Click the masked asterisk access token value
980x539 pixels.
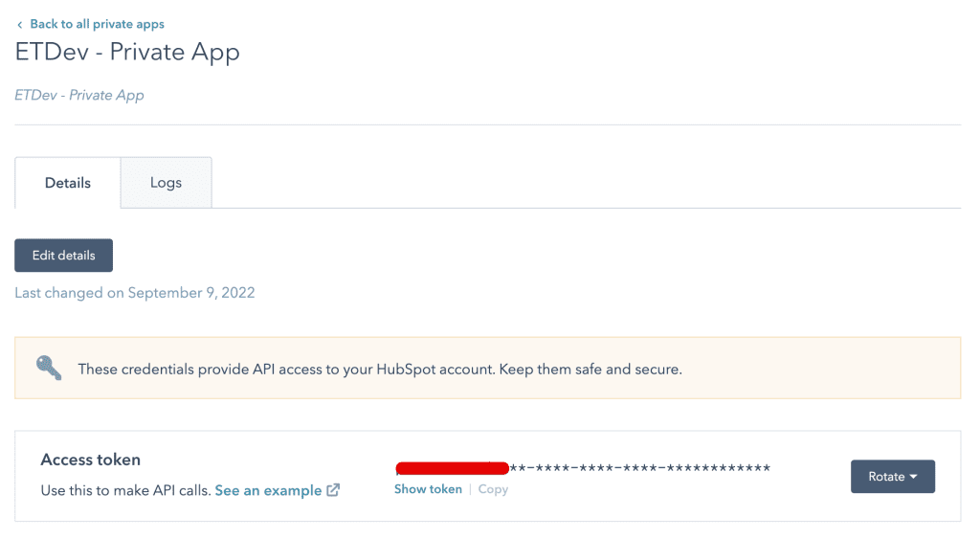pyautogui.click(x=639, y=468)
